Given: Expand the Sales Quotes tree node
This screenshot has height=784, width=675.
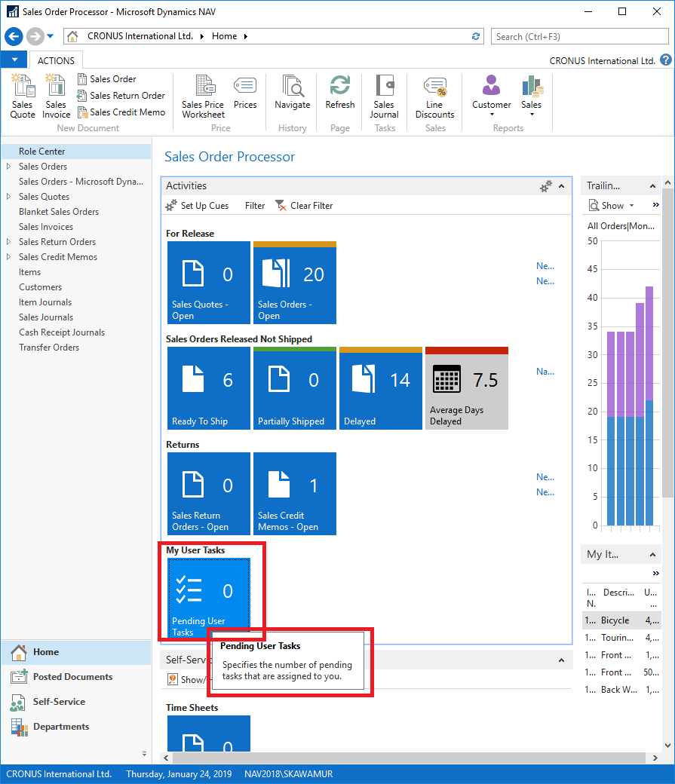Looking at the screenshot, I should [x=8, y=197].
